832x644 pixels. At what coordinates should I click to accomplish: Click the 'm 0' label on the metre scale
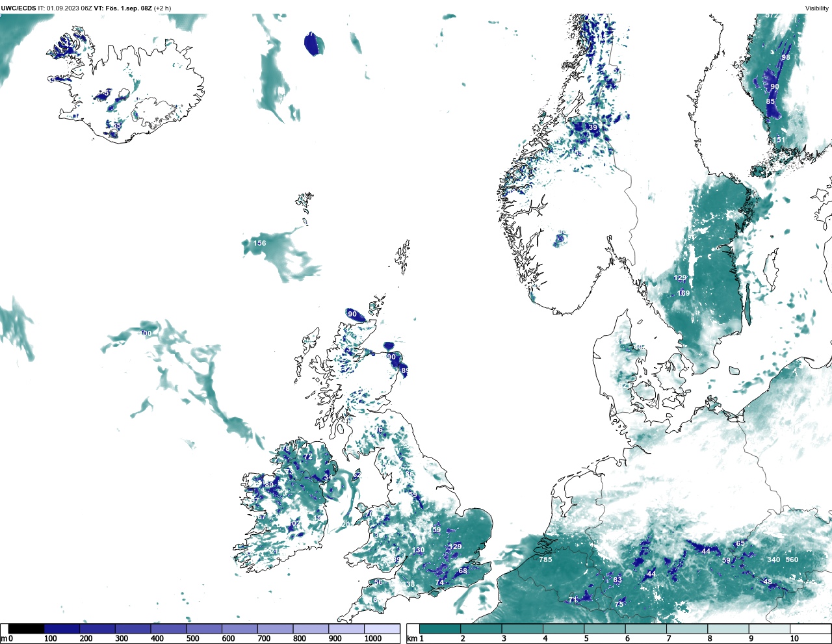click(x=6, y=639)
